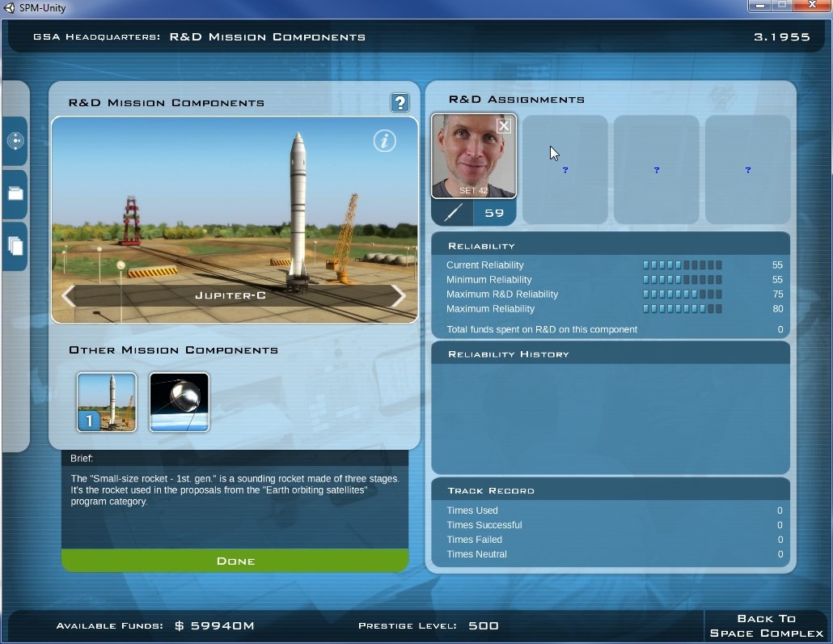Select the Jupiter-C rocket thumbnail

point(107,402)
